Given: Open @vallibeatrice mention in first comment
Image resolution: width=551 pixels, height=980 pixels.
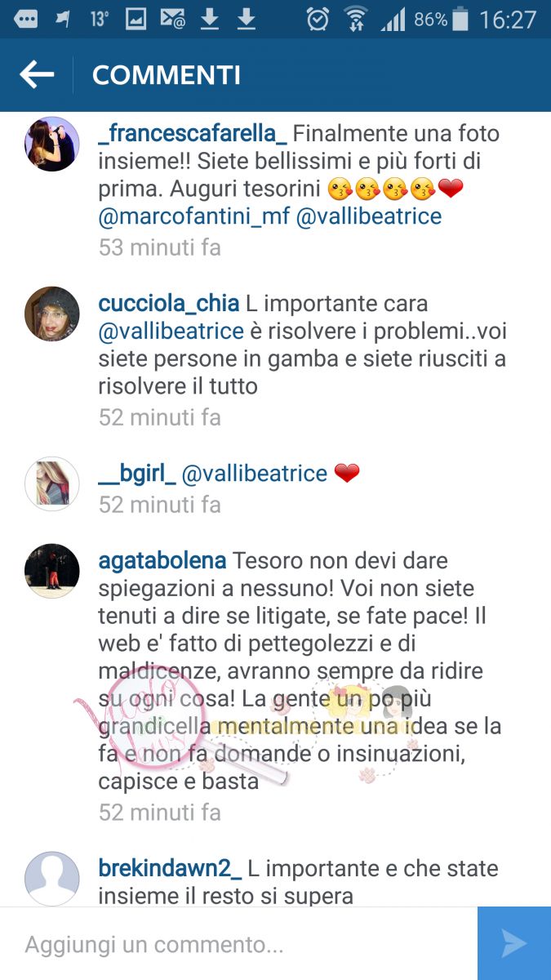Looking at the screenshot, I should coord(369,216).
